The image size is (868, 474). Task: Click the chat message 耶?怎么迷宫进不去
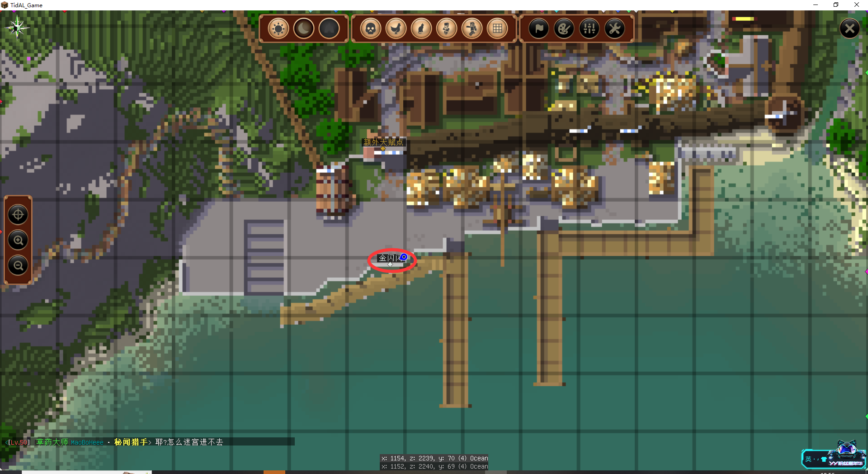(189, 442)
